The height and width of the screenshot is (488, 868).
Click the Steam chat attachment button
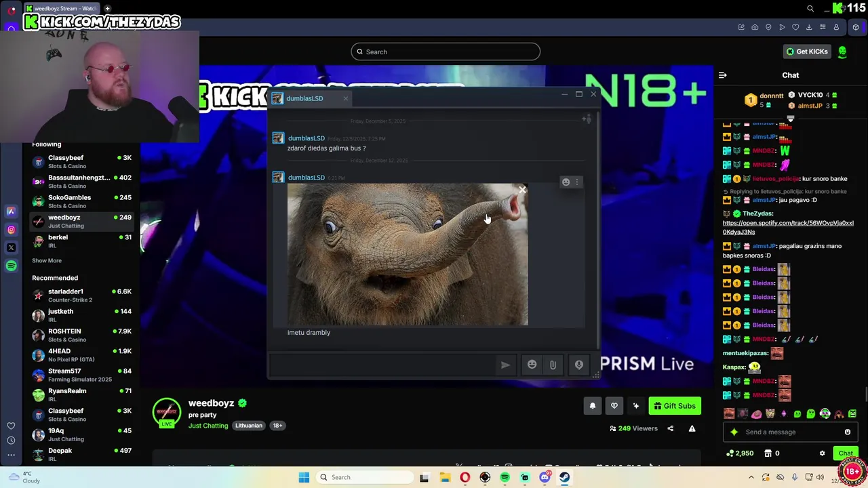click(x=553, y=365)
